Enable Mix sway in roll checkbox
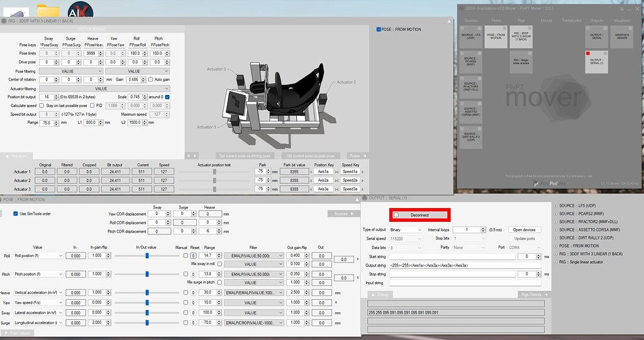Image resolution: width=644 pixels, height=340 pixels. (x=219, y=263)
